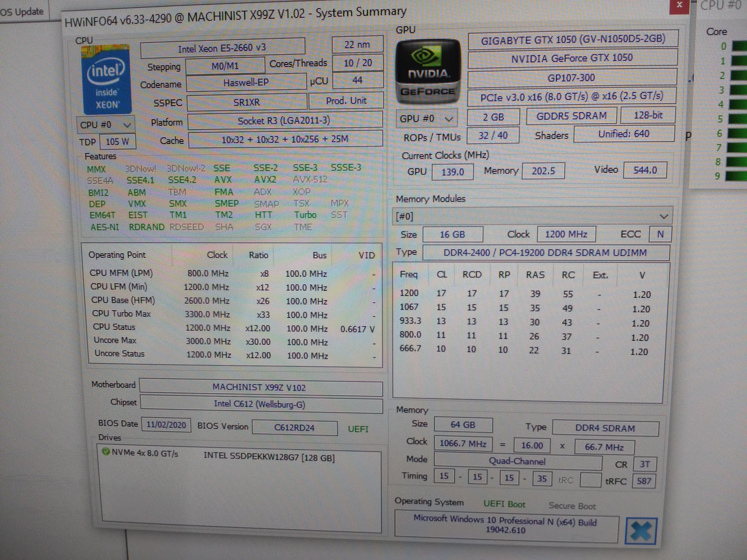Expand the Memory Modules [#0] dropdown
Screen dimensions: 747x560
664,216
